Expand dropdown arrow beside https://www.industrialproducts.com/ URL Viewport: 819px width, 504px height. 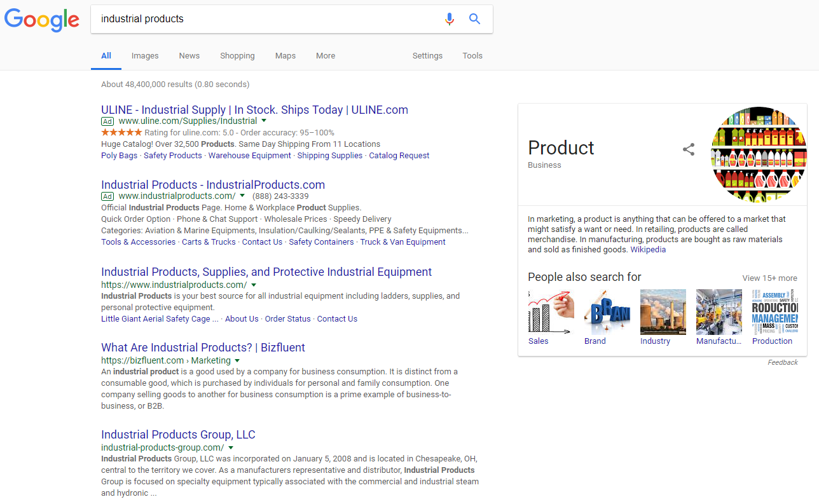pos(254,285)
